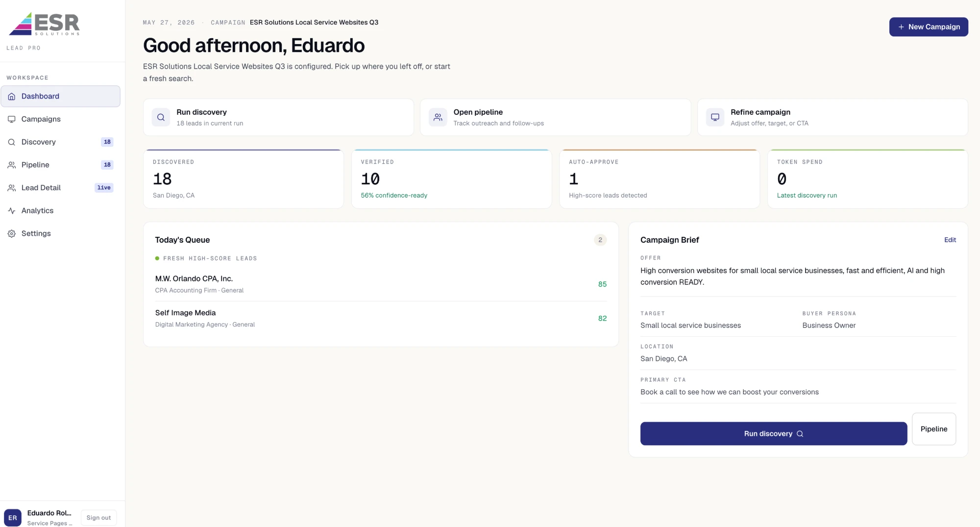This screenshot has height=527, width=980.
Task: Open the Lead Detail page
Action: click(60, 188)
